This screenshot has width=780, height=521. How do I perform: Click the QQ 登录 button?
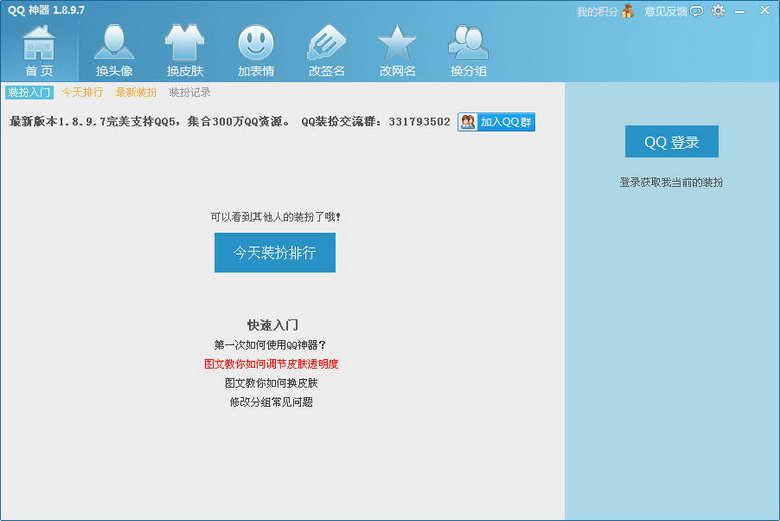pos(672,142)
